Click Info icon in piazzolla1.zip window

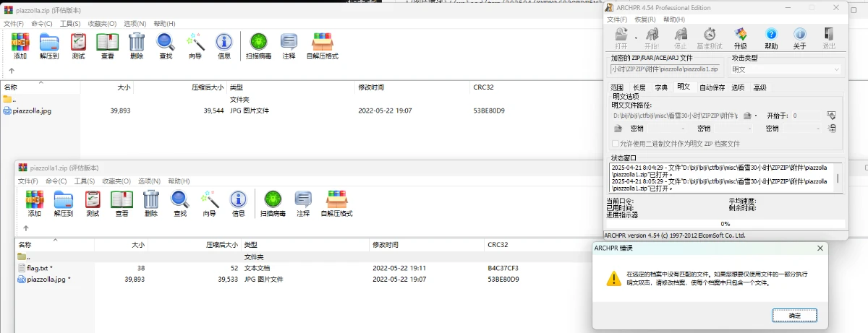click(238, 199)
